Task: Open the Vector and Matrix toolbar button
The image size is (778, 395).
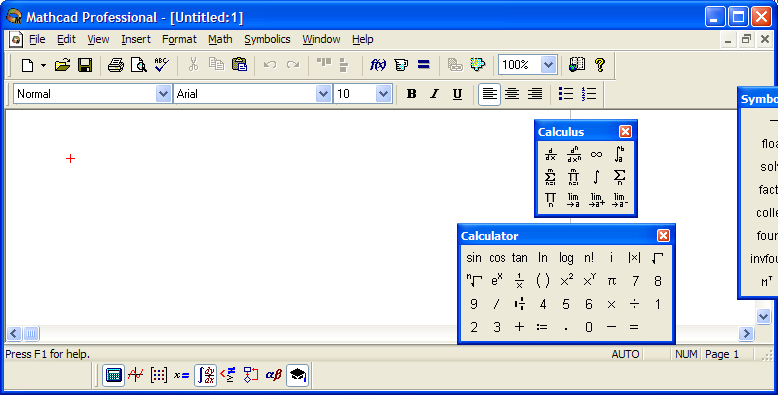Action: coord(159,375)
